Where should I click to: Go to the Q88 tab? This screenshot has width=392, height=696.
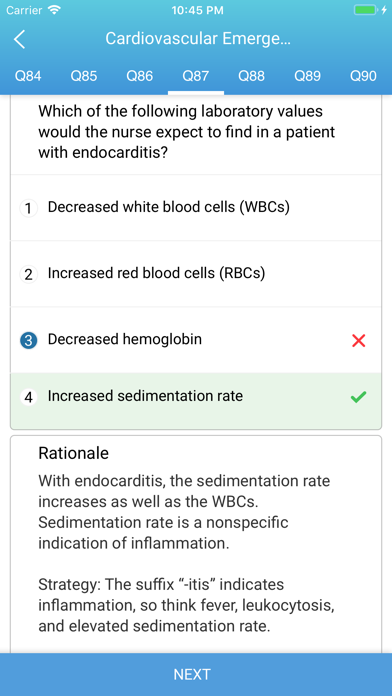[x=252, y=76]
